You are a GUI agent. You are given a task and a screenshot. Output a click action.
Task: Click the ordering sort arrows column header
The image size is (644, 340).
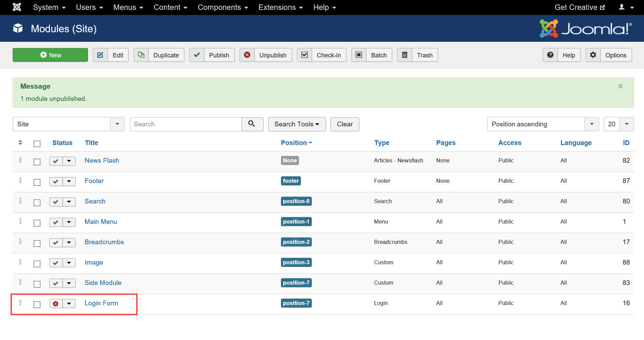(20, 143)
